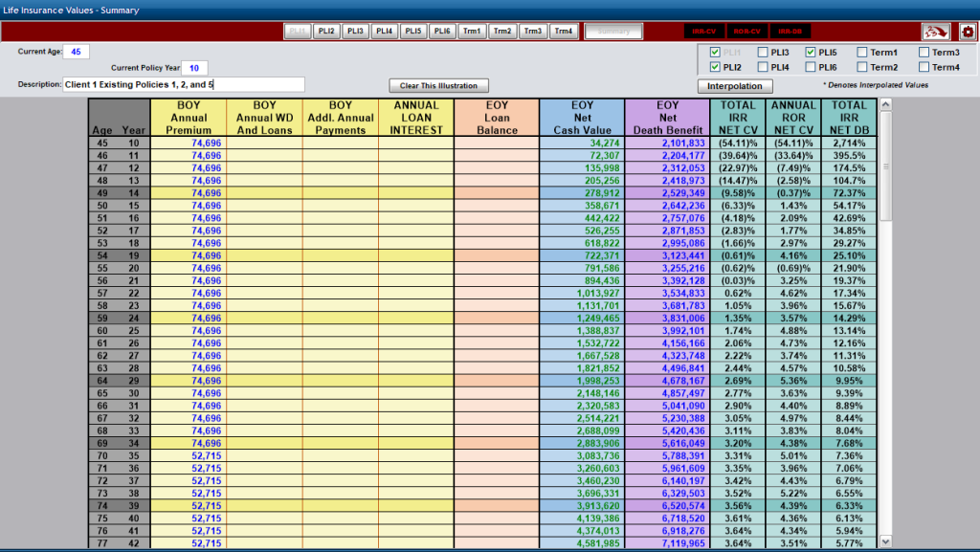
Task: Click the Interpolation button
Action: click(735, 86)
